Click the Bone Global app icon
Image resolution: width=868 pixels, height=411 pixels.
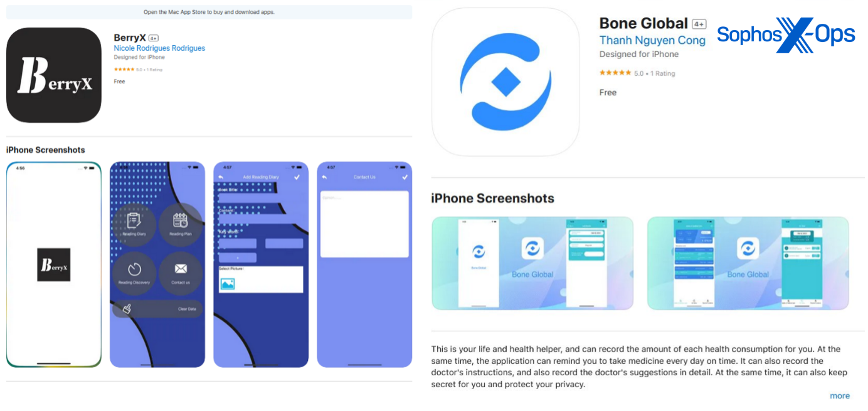pyautogui.click(x=505, y=82)
